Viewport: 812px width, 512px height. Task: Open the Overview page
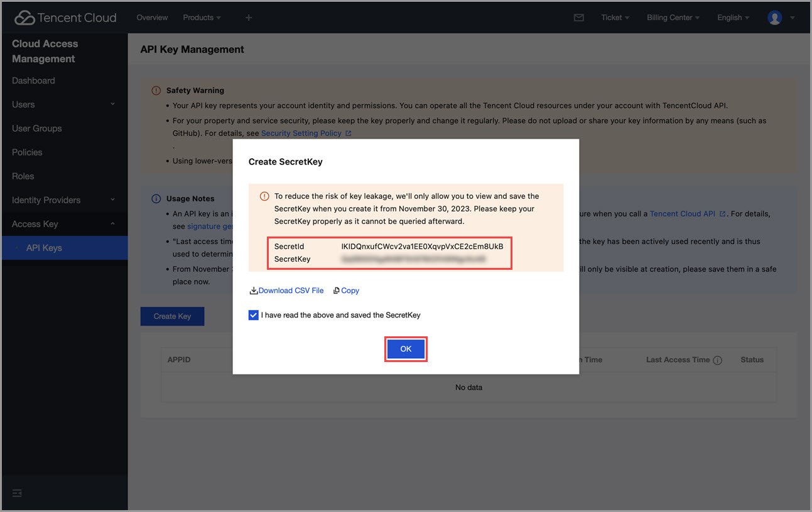[x=152, y=18]
